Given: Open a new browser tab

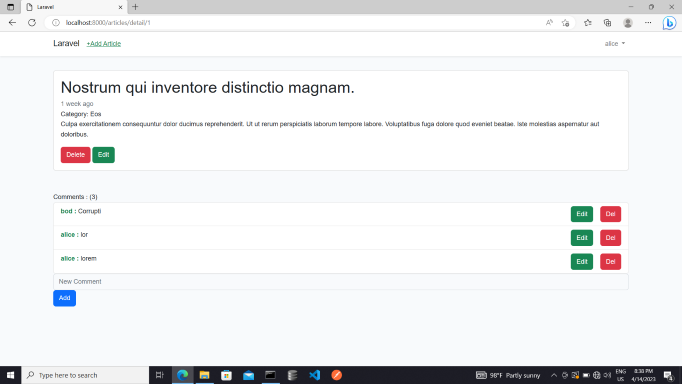Looking at the screenshot, I should 135,7.
